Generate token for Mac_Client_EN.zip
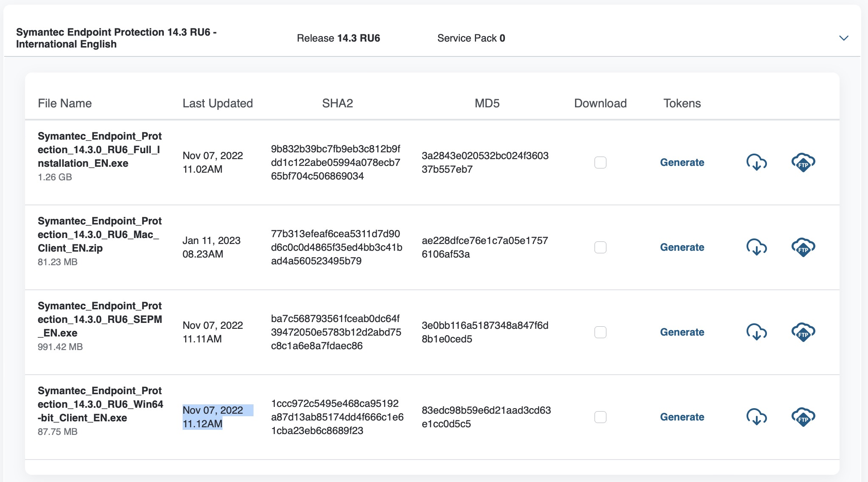Image resolution: width=868 pixels, height=482 pixels. point(682,247)
